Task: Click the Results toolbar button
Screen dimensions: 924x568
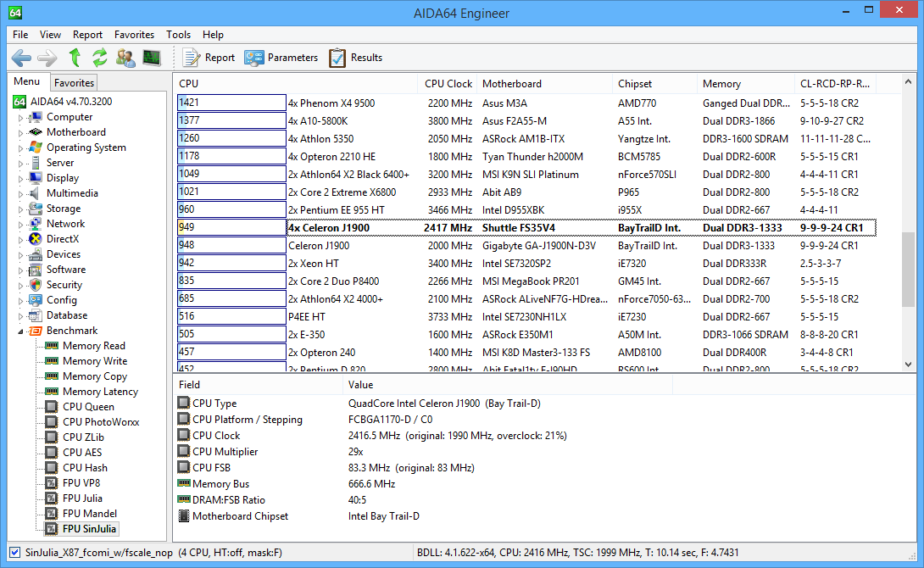Action: [x=355, y=58]
